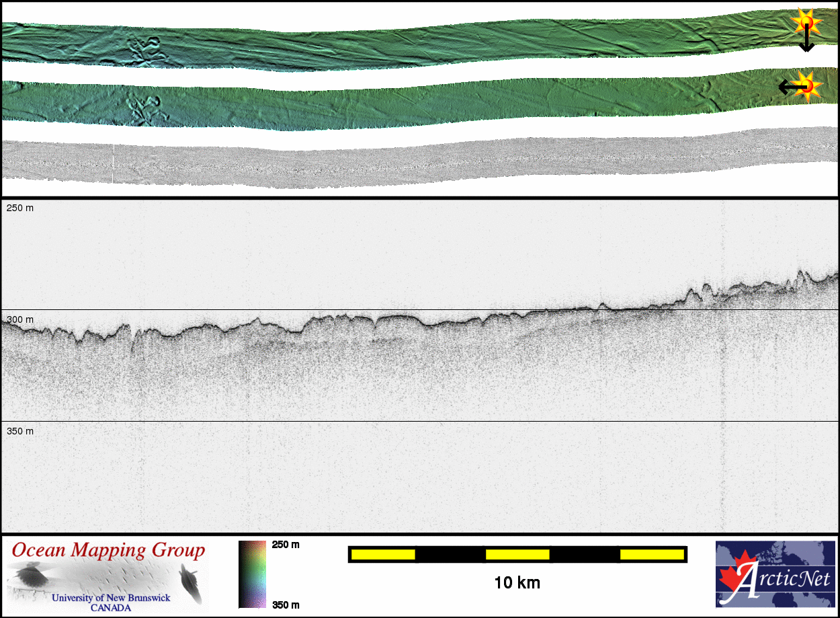Click the Ocean Mapping Group title
Screen dimensions: 840x618
tap(108, 551)
